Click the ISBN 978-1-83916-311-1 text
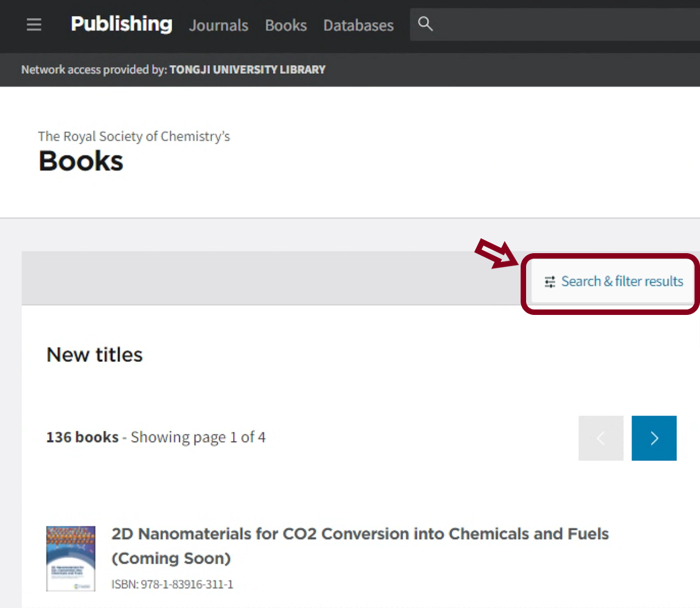700x608 pixels. (x=172, y=584)
